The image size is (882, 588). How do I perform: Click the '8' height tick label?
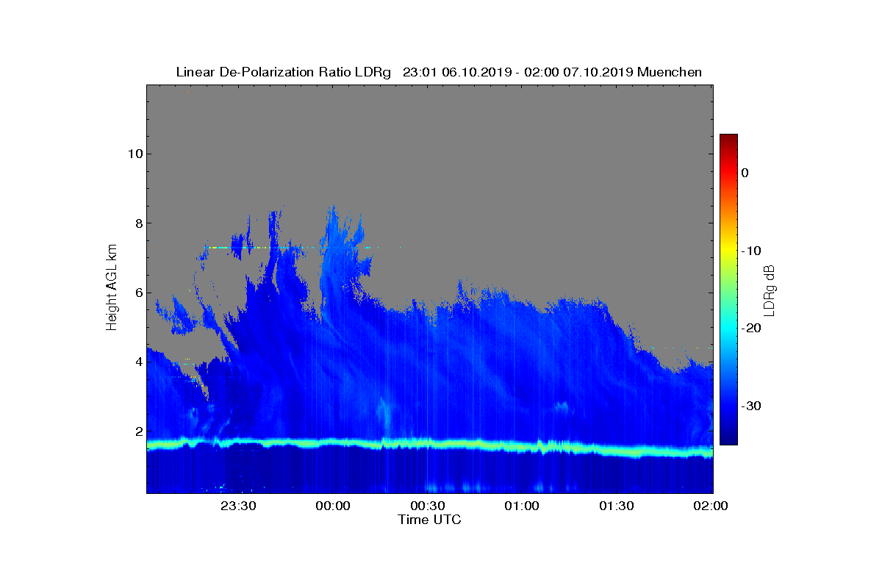(137, 223)
